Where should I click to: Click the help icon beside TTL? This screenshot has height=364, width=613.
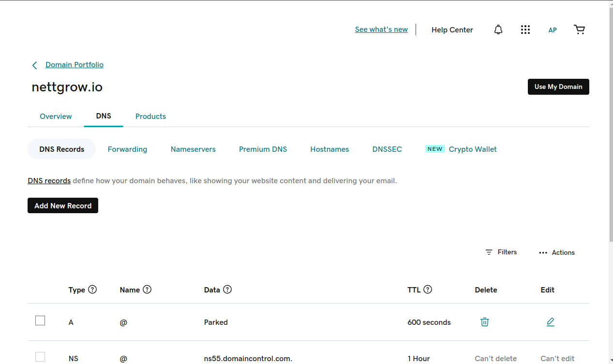coord(428,290)
